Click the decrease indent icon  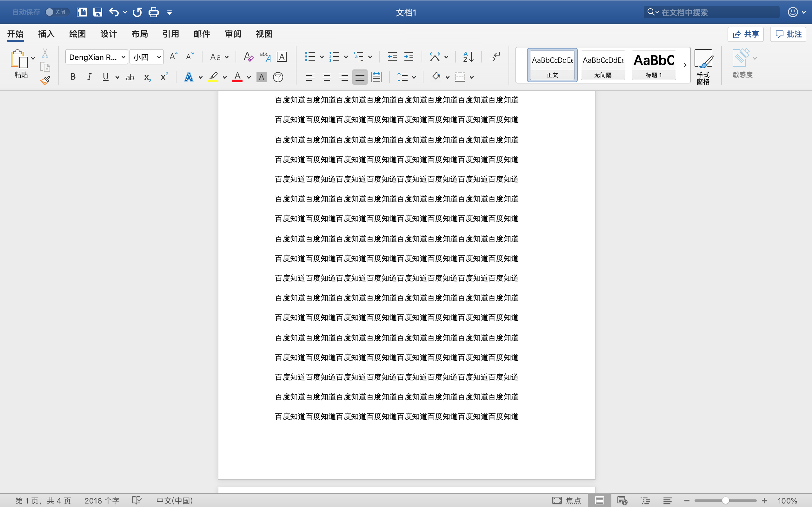[392, 57]
